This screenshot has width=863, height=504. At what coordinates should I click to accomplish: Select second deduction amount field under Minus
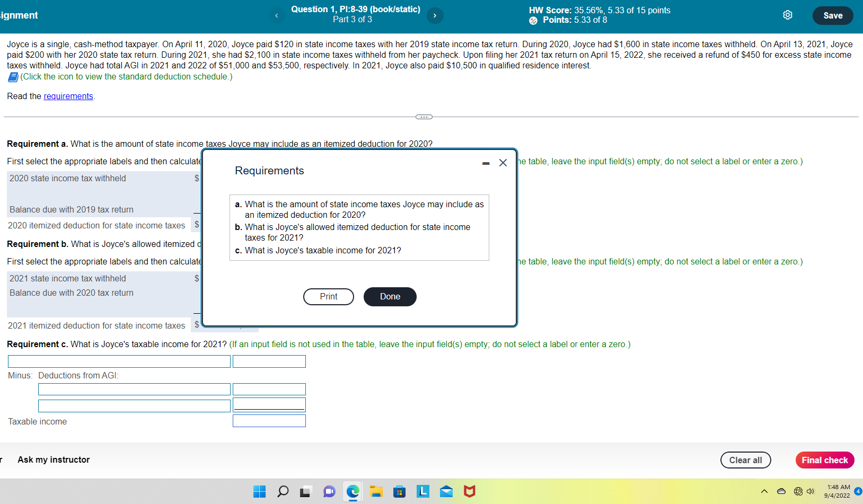coord(269,405)
